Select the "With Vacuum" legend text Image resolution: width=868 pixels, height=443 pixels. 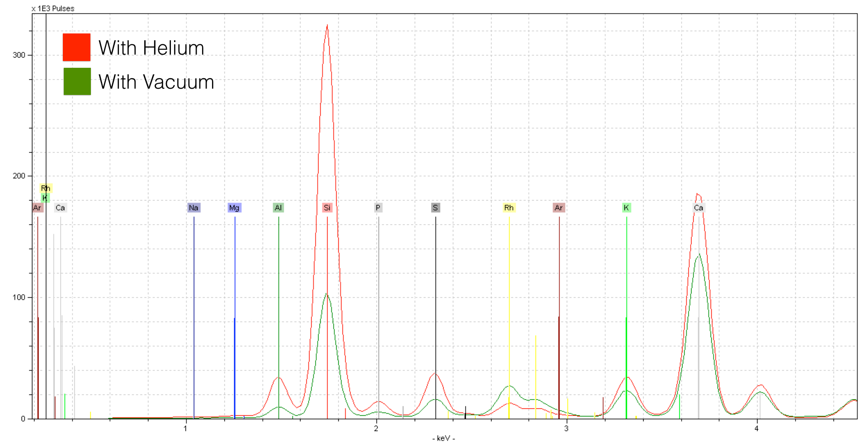156,82
